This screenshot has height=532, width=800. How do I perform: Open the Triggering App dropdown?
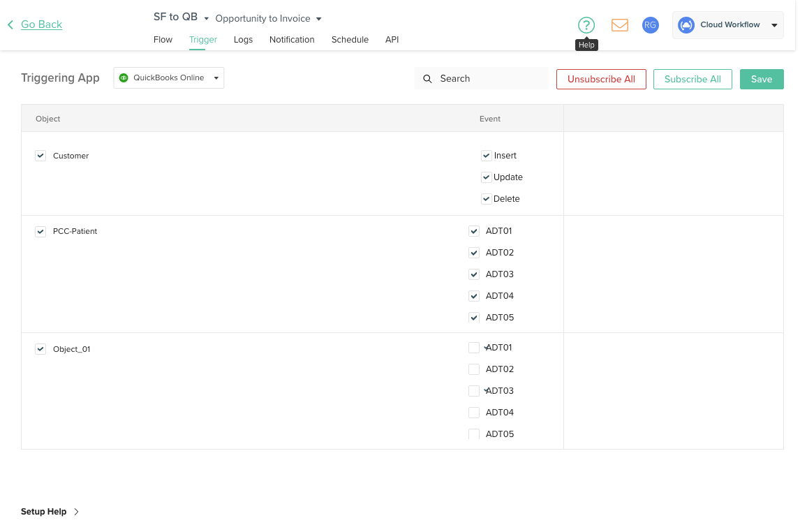(216, 77)
